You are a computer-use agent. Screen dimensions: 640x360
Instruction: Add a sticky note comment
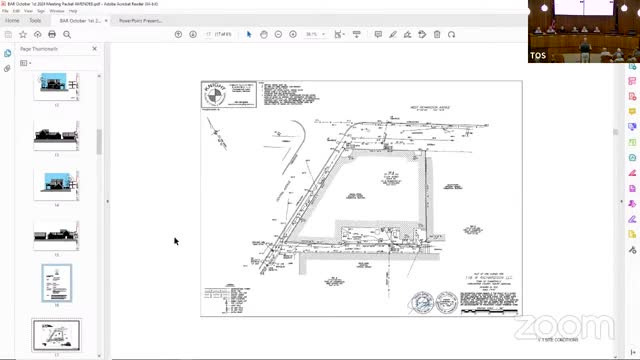[378, 35]
